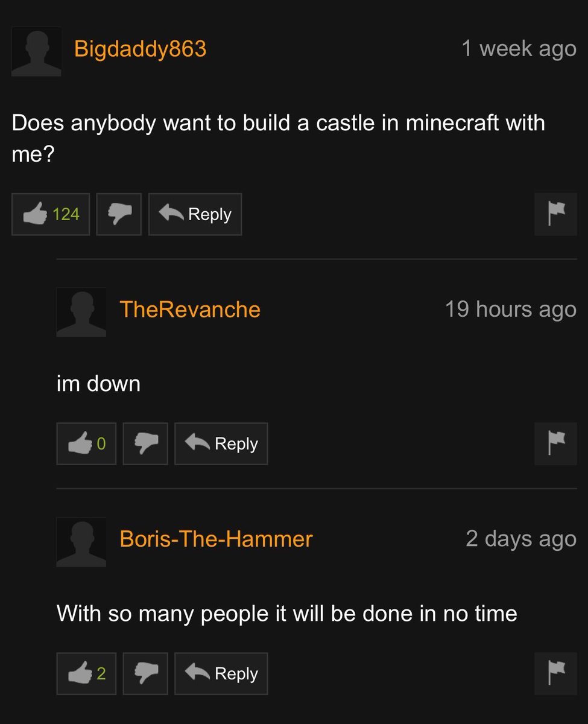Click Boris-The-Hammer's avatar image
Image resolution: width=588 pixels, height=724 pixels.
pyautogui.click(x=81, y=542)
